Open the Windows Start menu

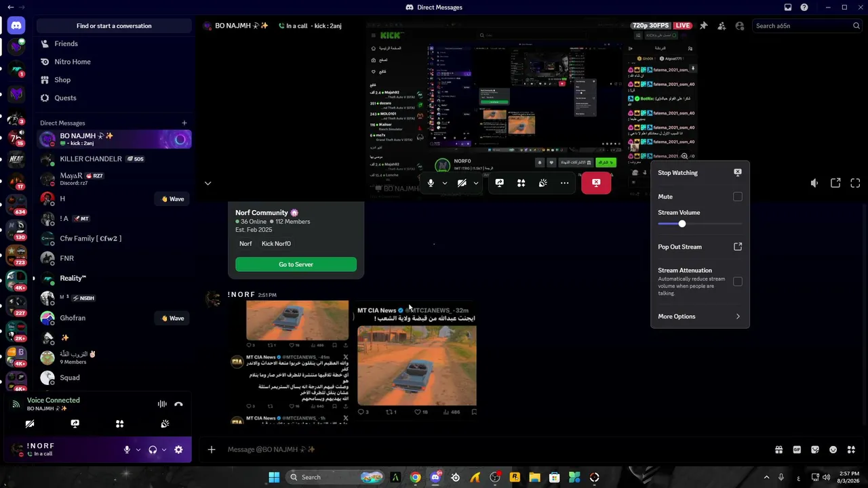point(274,477)
